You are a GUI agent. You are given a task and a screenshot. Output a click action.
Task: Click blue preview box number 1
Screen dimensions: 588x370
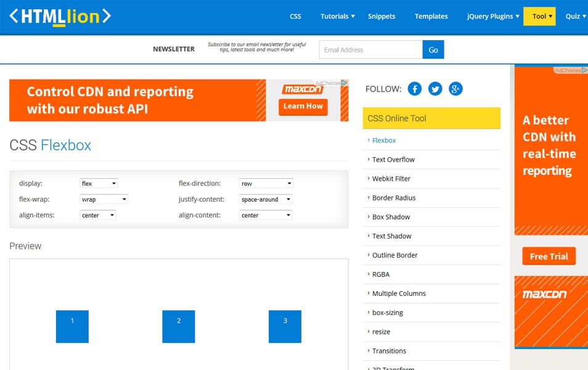pyautogui.click(x=72, y=326)
